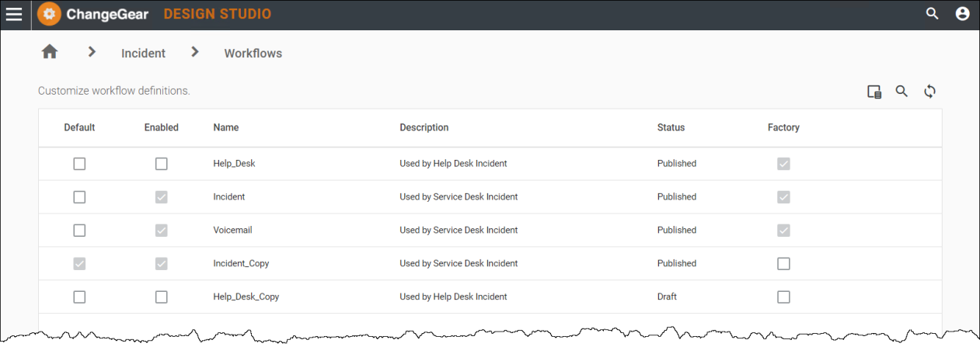Open the user account profile icon
This screenshot has width=980, height=347.
tap(962, 14)
